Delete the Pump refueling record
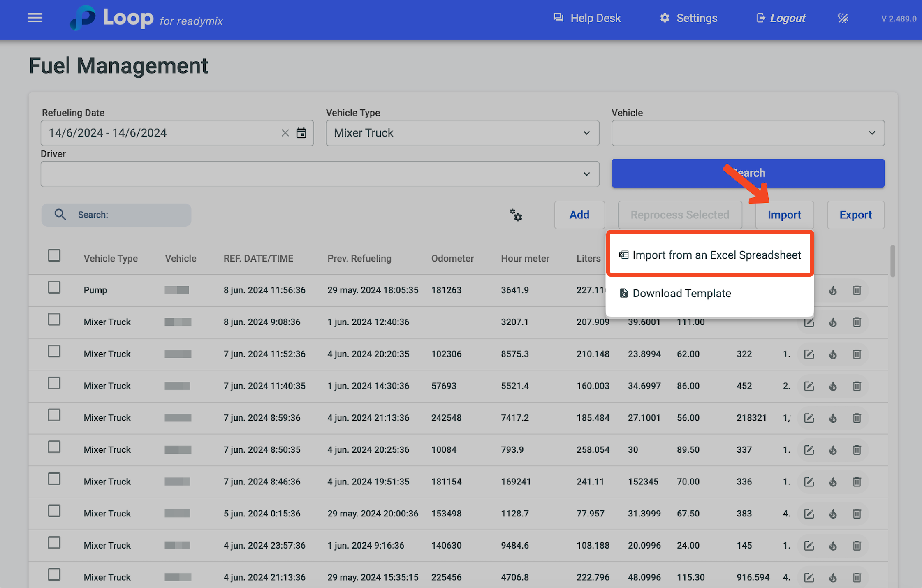The image size is (922, 588). coord(857,290)
